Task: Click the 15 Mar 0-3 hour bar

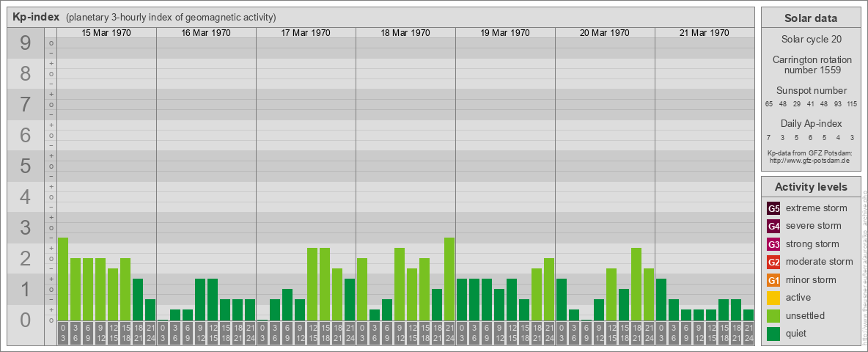Action: [x=63, y=279]
